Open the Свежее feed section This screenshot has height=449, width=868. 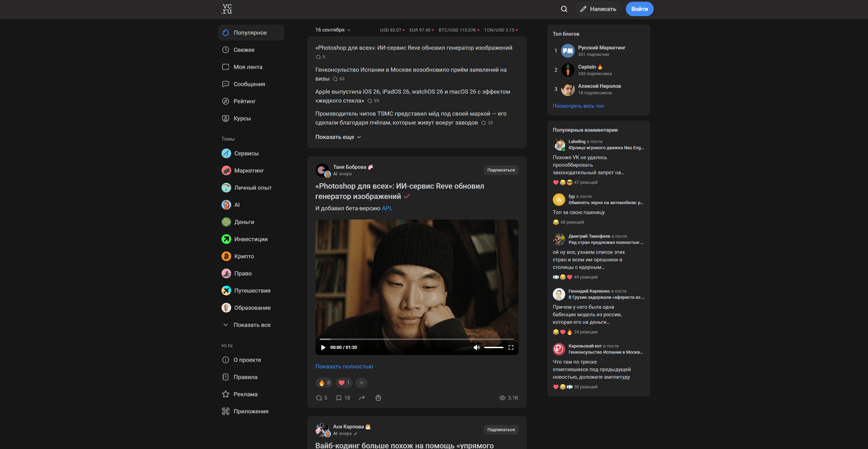pos(244,50)
